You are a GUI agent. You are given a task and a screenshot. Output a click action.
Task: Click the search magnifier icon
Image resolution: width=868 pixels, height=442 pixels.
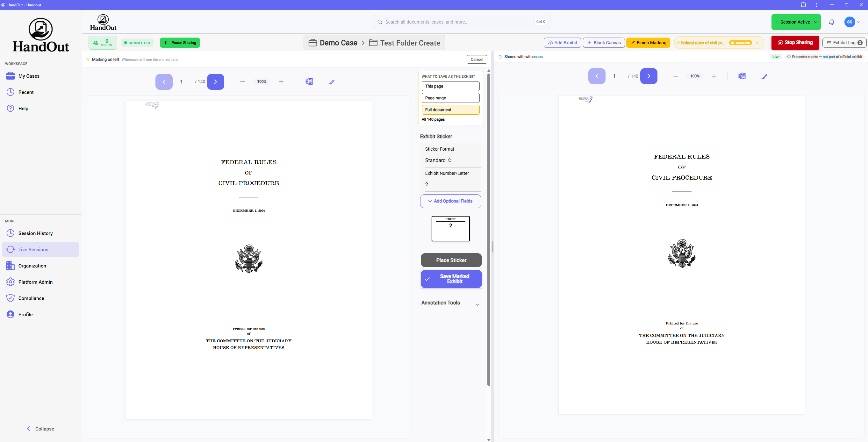pyautogui.click(x=380, y=22)
